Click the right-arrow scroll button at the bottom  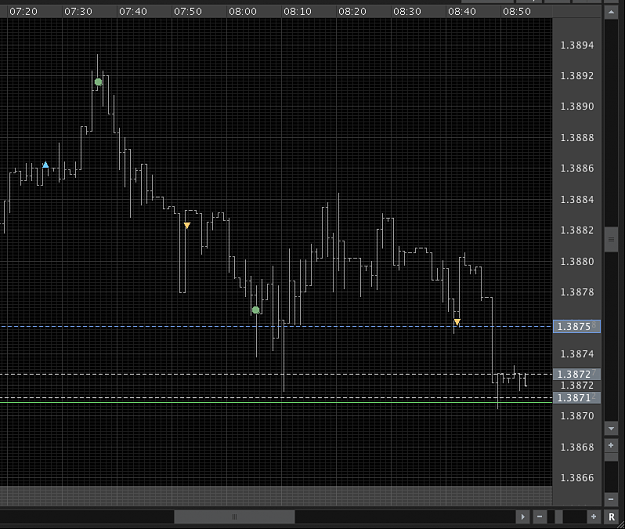coord(522,517)
